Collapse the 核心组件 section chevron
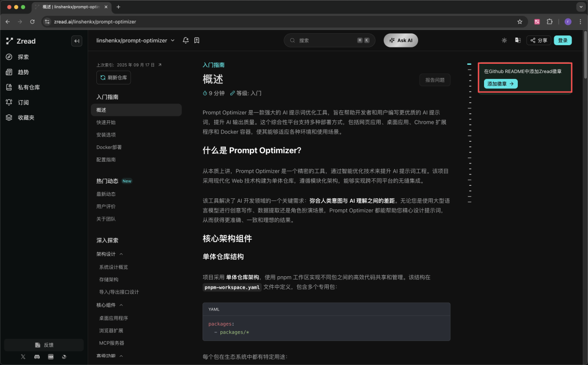This screenshot has height=365, width=588. 121,305
